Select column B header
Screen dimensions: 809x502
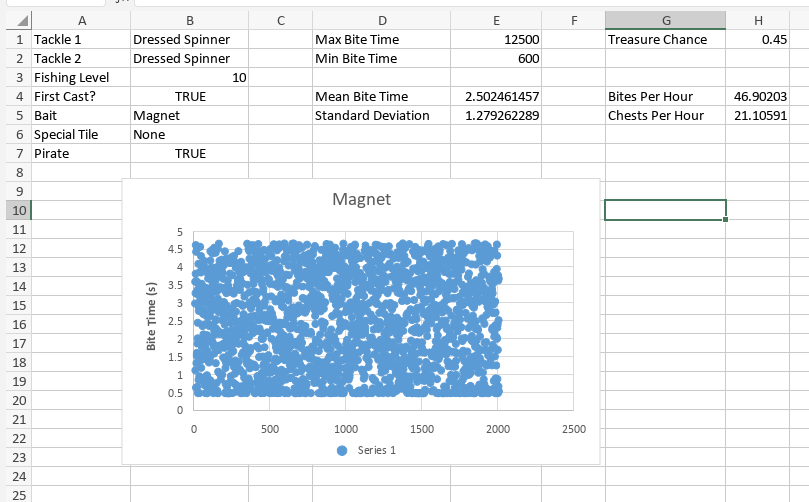[x=190, y=21]
